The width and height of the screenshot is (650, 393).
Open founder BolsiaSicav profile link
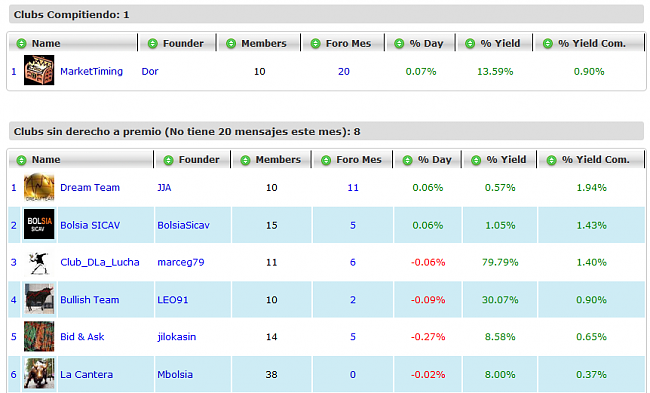183,225
